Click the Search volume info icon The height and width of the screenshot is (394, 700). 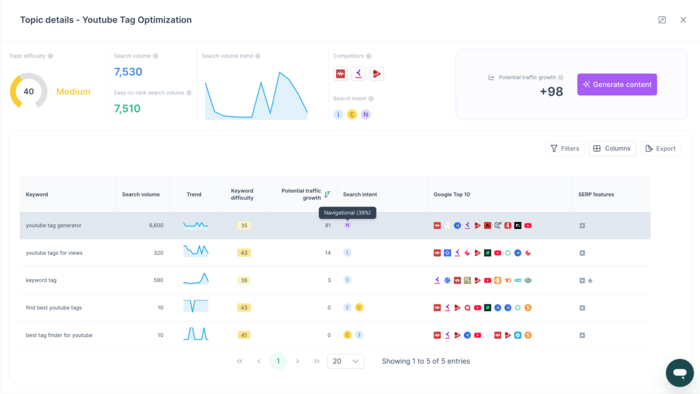156,56
